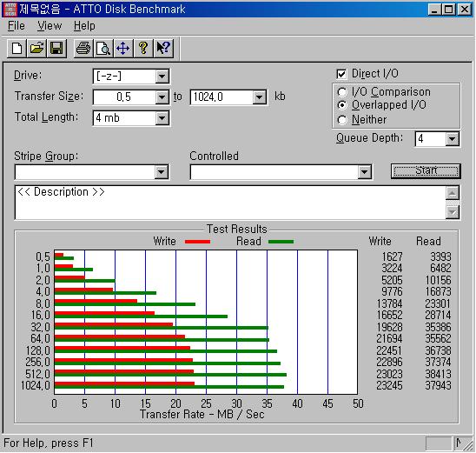Open a file with the folder icon
476x453 pixels.
click(36, 48)
